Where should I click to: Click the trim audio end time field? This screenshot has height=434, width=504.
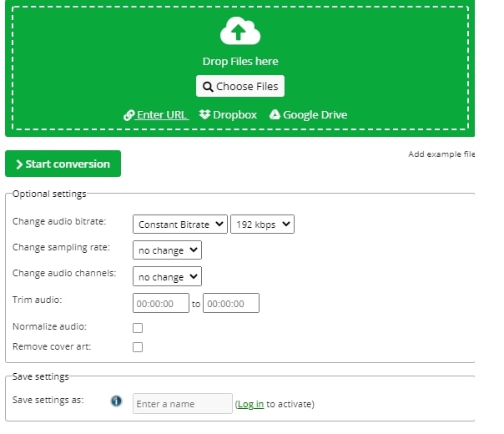pyautogui.click(x=231, y=303)
